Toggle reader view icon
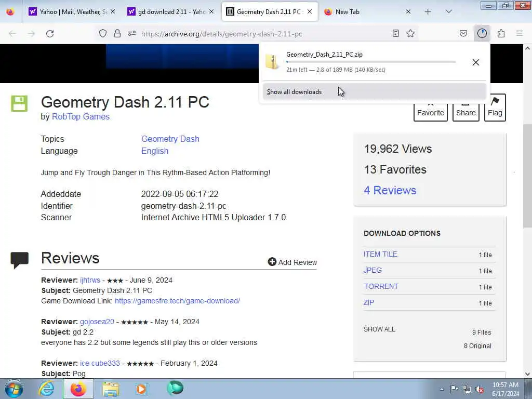 pos(395,33)
